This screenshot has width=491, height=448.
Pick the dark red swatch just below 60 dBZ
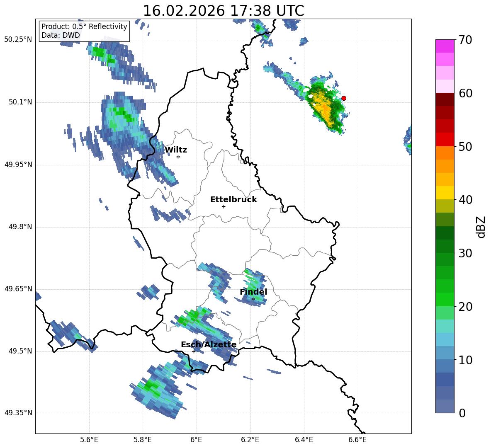pos(445,99)
